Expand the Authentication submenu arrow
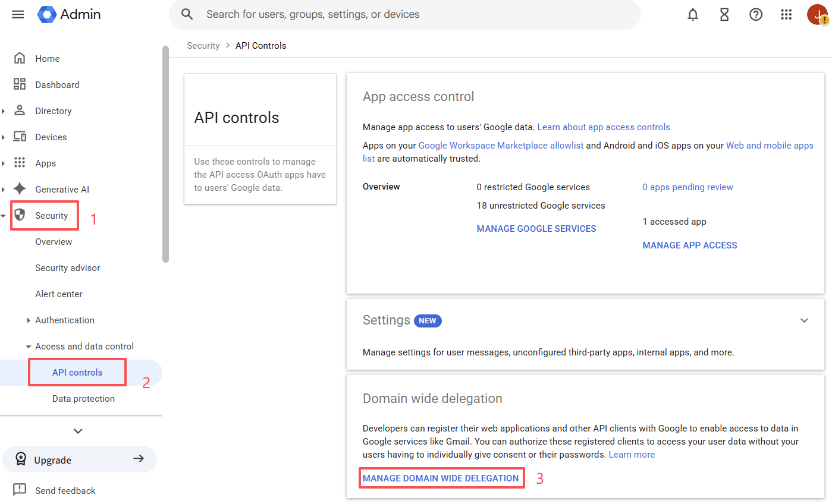Viewport: 832px width, 504px height. pyautogui.click(x=29, y=320)
